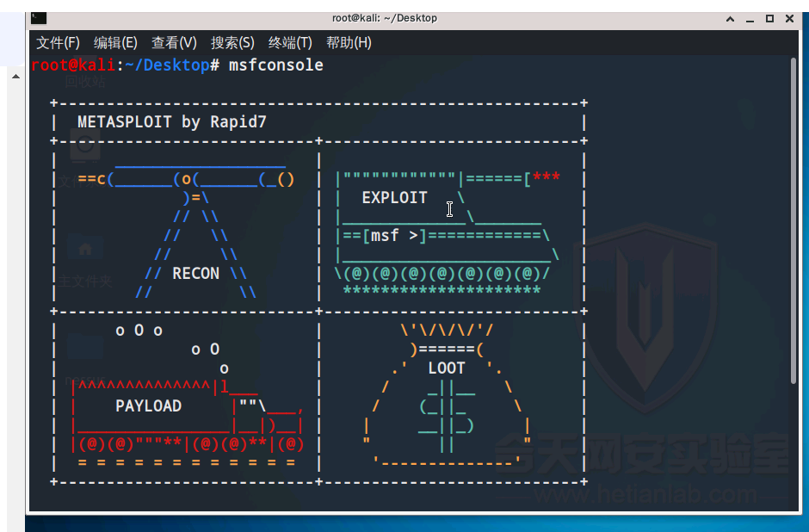This screenshot has width=809, height=532.
Task: Open the 终端(T) menu
Action: click(290, 42)
